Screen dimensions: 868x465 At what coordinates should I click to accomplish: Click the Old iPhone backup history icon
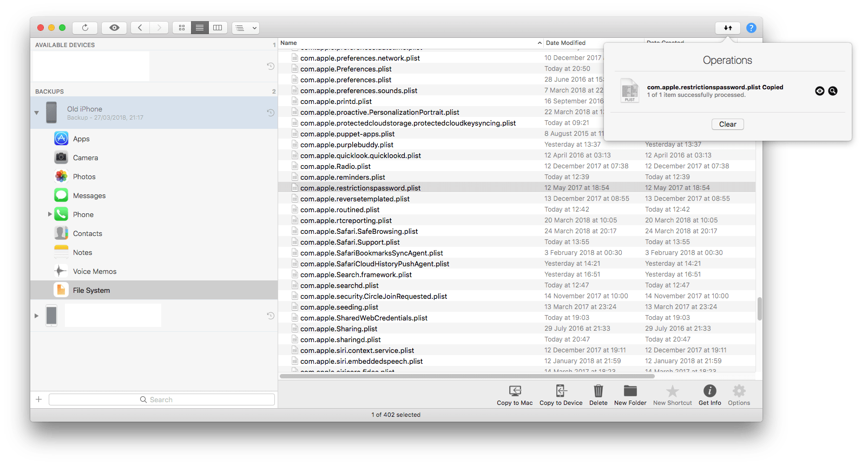[271, 113]
